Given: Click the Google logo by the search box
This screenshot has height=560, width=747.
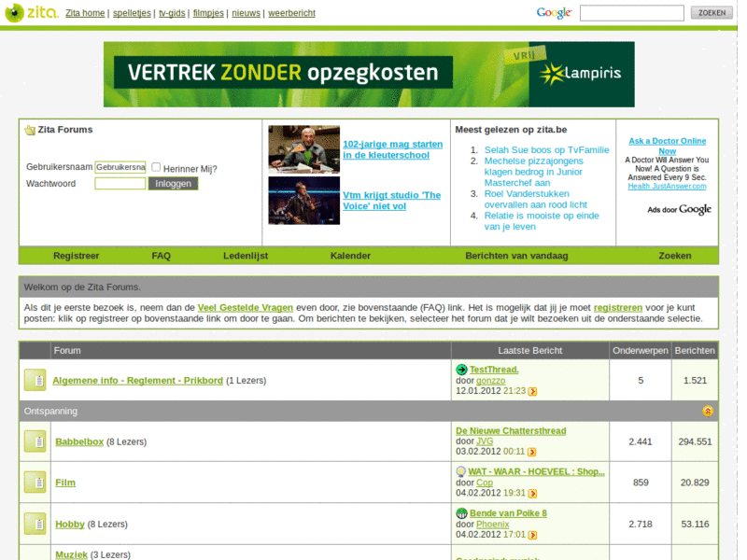Looking at the screenshot, I should [x=554, y=13].
